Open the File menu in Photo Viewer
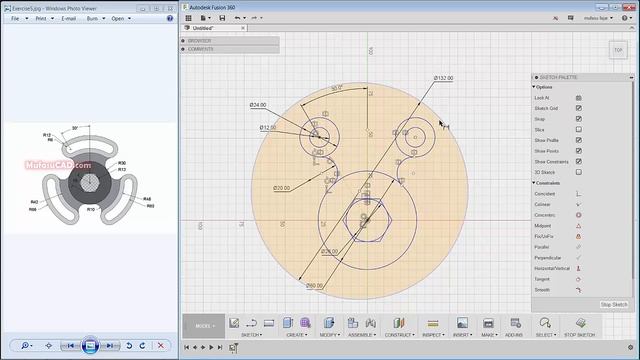The height and width of the screenshot is (360, 640). click(x=19, y=18)
